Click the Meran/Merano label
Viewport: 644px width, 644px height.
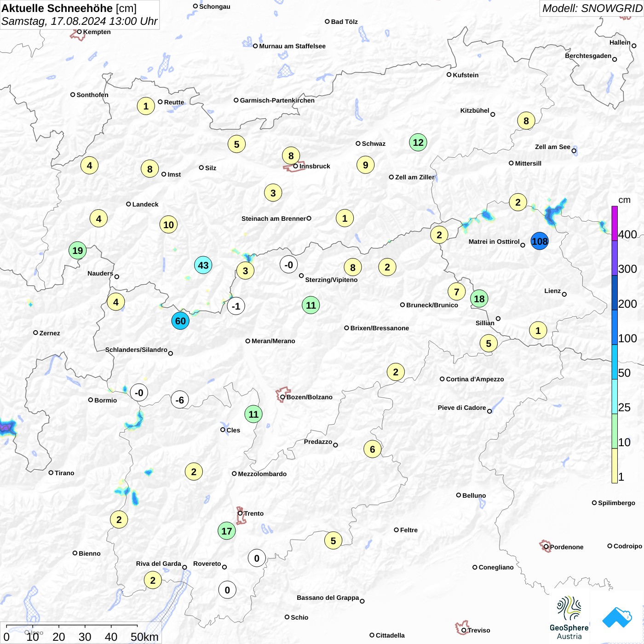point(273,341)
